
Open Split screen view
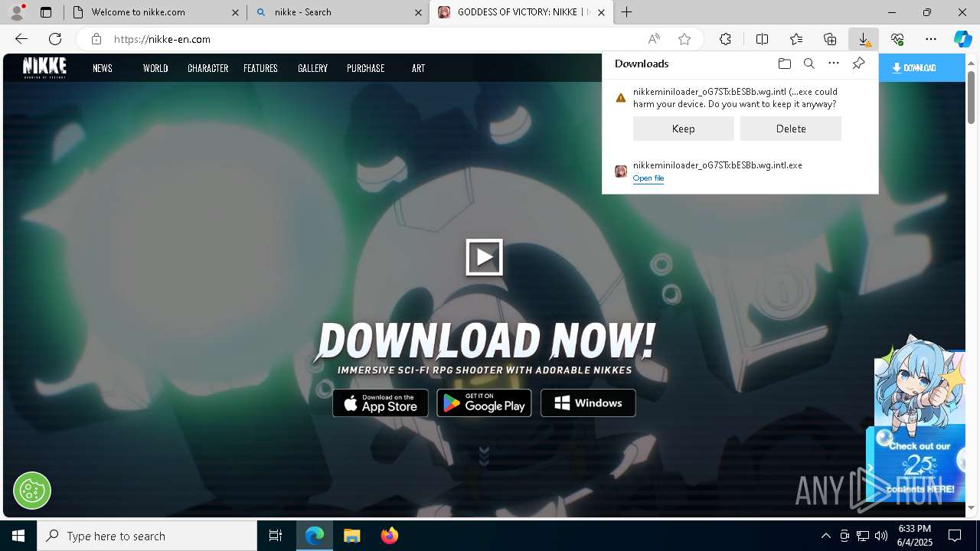point(762,39)
